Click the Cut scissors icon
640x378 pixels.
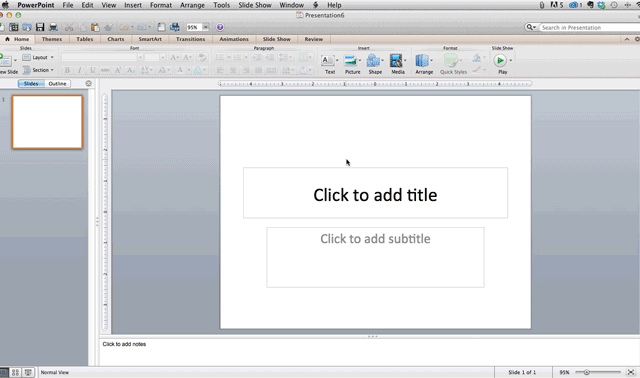pyautogui.click(x=69, y=27)
